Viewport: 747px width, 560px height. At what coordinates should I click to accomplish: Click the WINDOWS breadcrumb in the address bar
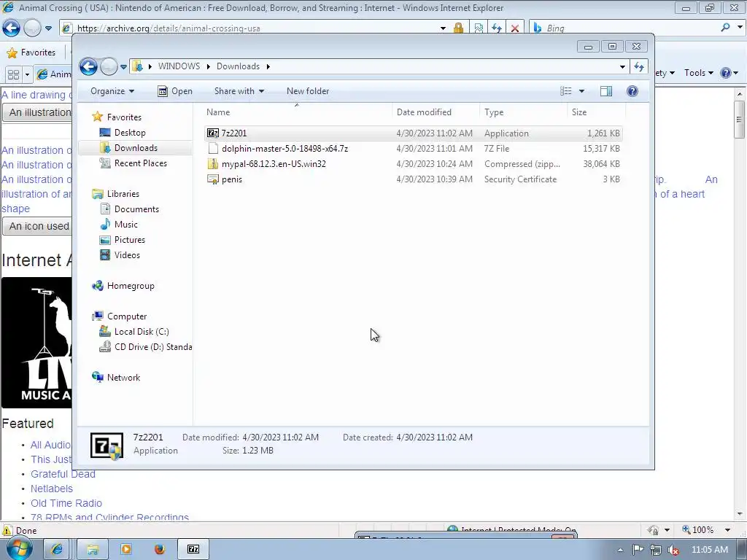pos(179,66)
